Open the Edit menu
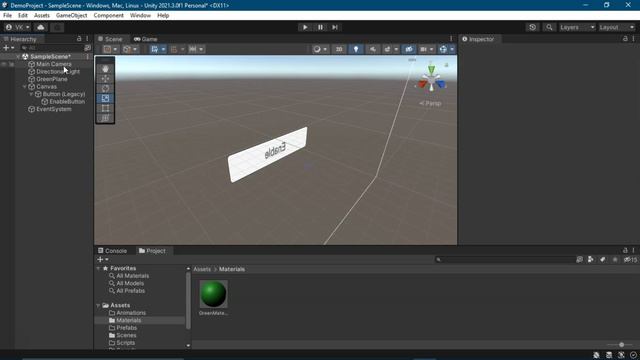640x360 pixels. click(x=22, y=16)
